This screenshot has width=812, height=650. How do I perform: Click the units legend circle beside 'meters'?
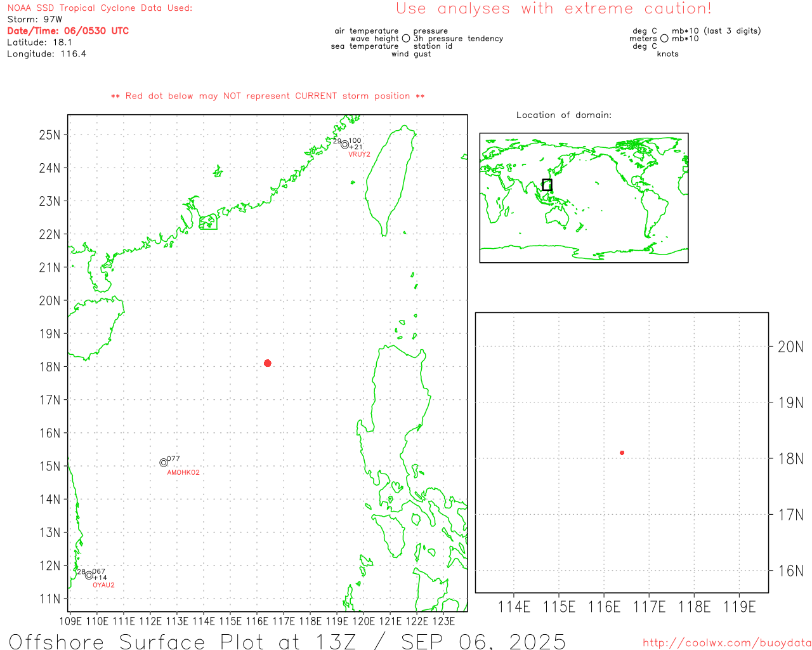664,39
